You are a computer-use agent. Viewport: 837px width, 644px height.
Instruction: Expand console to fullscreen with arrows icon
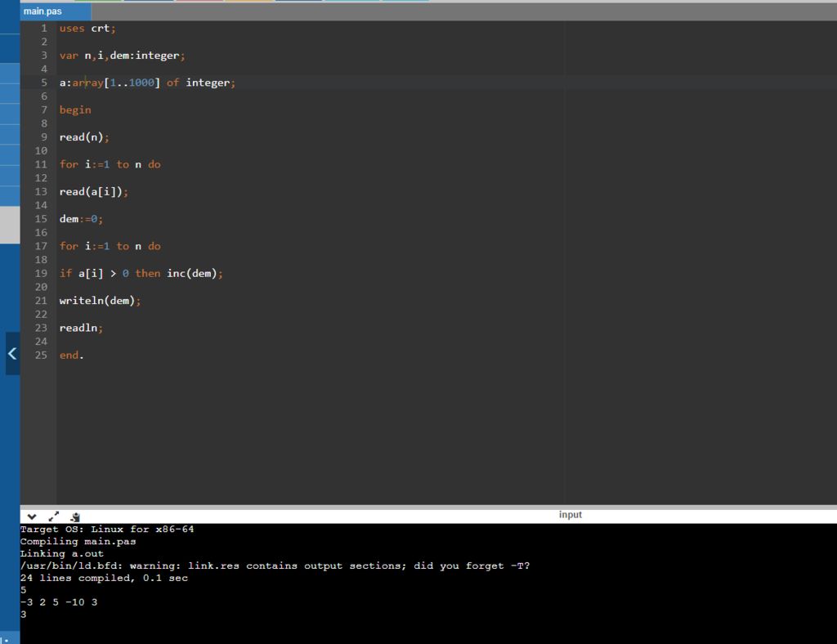pos(53,517)
